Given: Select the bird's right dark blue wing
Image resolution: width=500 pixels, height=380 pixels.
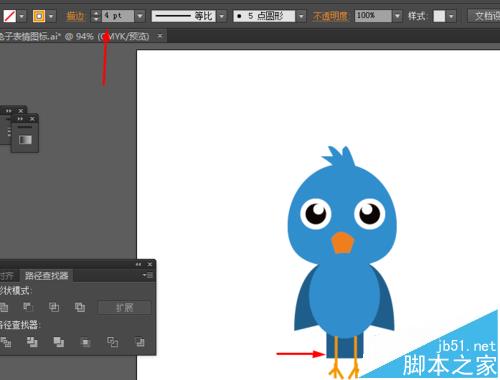Looking at the screenshot, I should click(387, 307).
